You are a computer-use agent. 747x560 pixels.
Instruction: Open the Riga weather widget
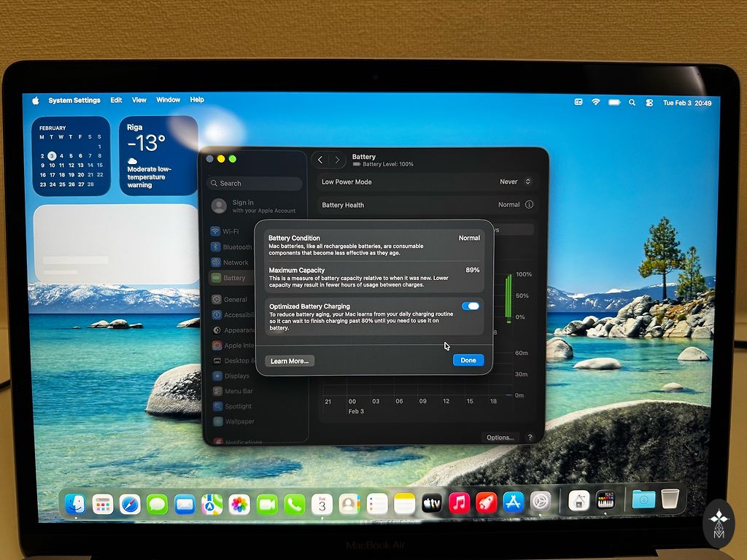pyautogui.click(x=158, y=155)
